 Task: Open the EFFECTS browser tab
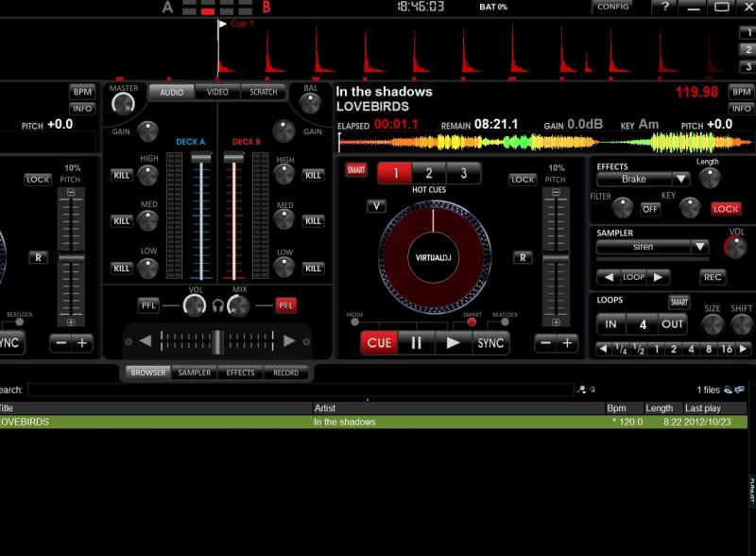(x=240, y=373)
